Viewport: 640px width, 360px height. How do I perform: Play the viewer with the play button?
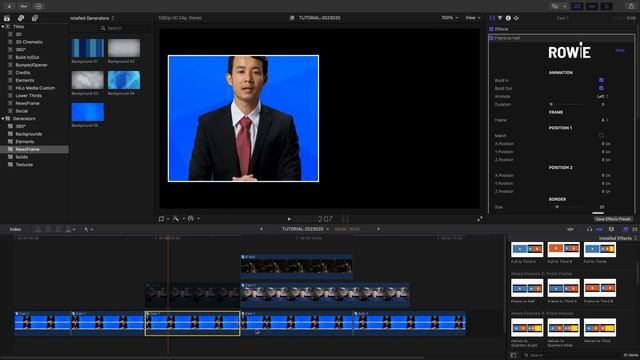tap(289, 219)
